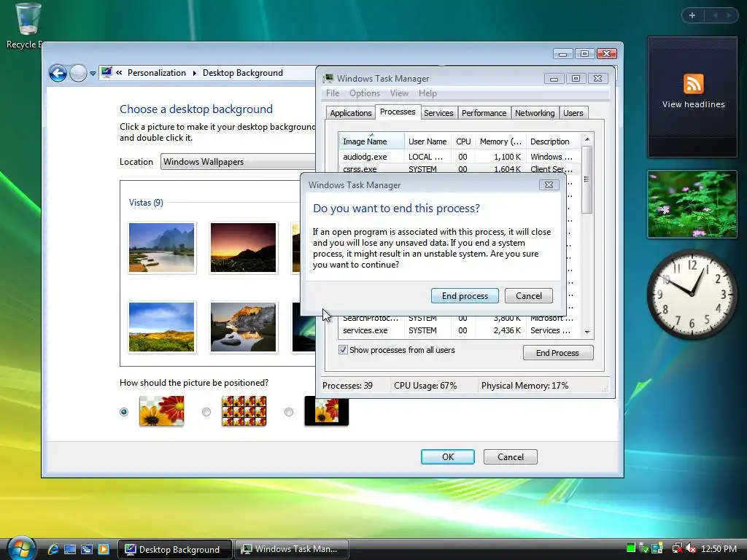Click the Task Manager title bar icon
The height and width of the screenshot is (560, 747).
[328, 79]
